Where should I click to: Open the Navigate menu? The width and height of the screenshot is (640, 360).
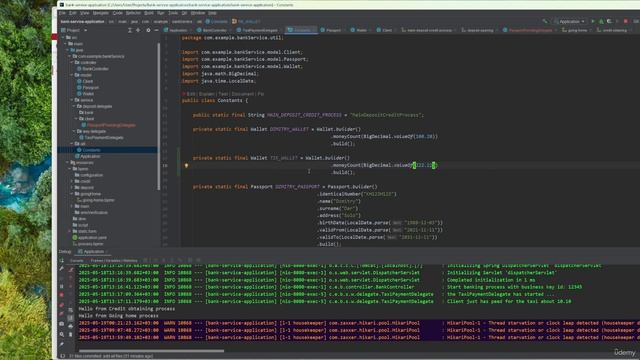[x=100, y=13]
